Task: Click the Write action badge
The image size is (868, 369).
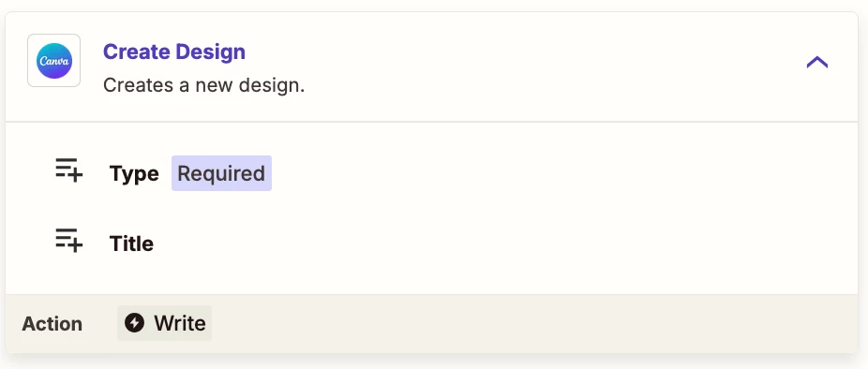Action: pyautogui.click(x=164, y=323)
